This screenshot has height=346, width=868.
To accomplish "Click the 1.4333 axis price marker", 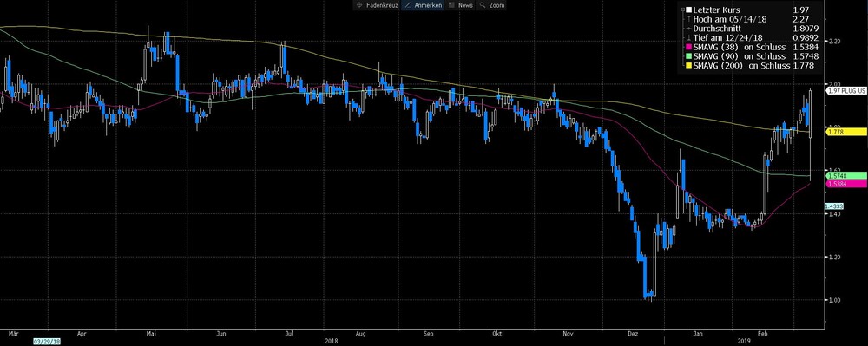I will [833, 206].
